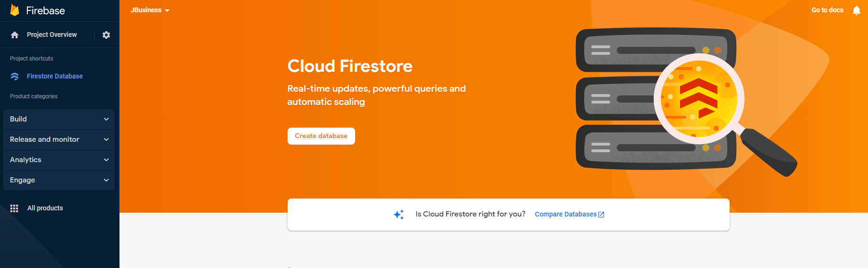Open Project Overview from sidebar
Screen dimensions: 868x268
[51, 35]
